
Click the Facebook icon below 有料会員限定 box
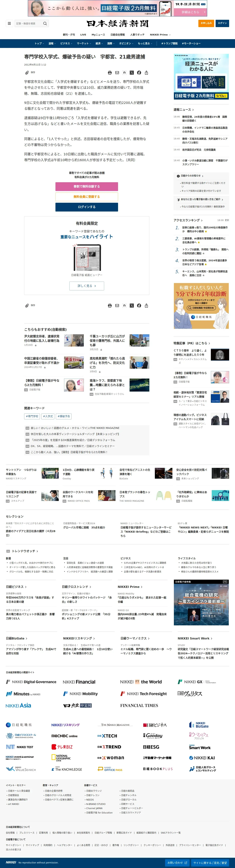[139, 305]
